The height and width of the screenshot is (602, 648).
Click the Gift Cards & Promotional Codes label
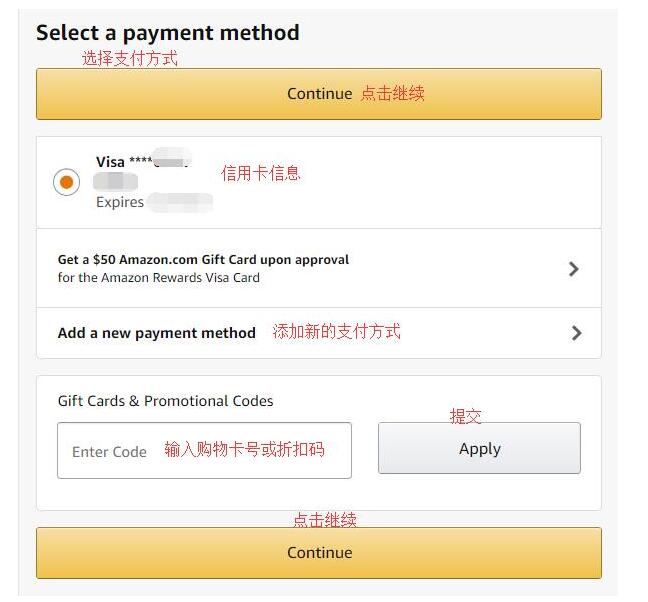165,401
